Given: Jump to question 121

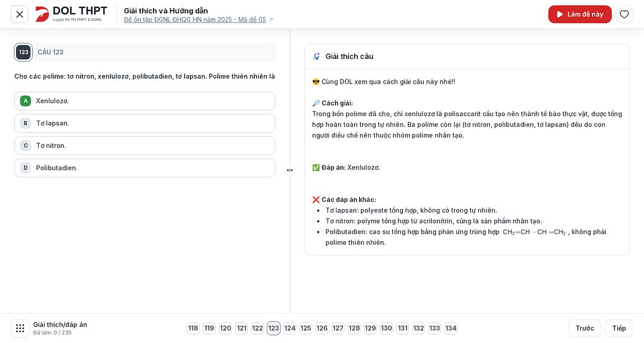Looking at the screenshot, I should click(x=241, y=328).
